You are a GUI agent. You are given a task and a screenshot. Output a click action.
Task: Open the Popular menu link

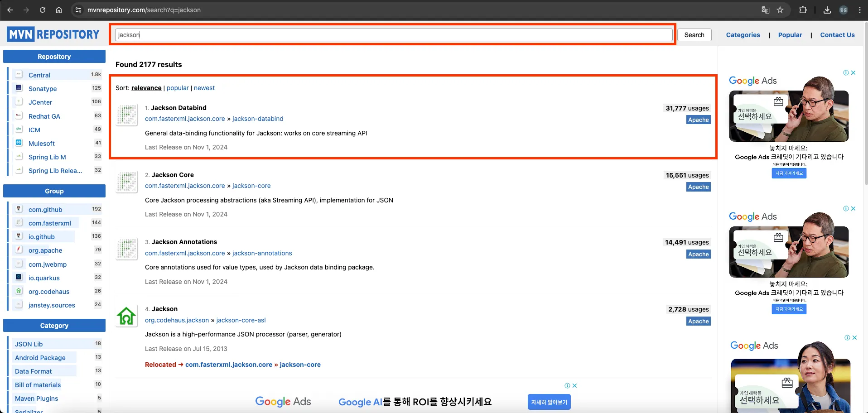click(790, 35)
